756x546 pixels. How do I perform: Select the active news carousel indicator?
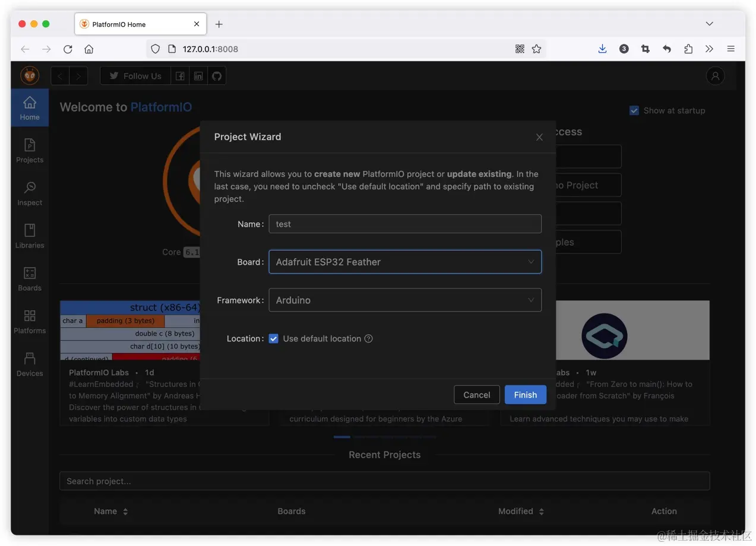pos(341,437)
